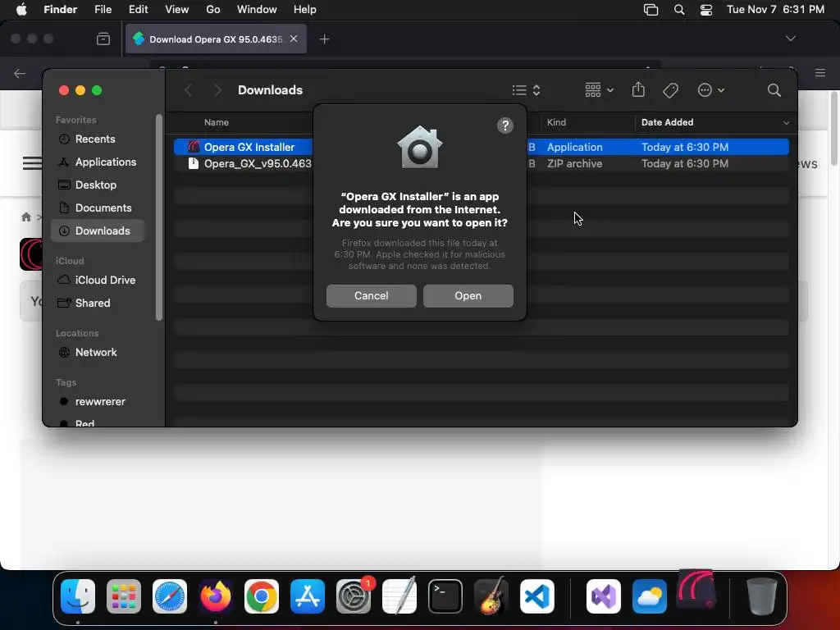The image size is (840, 630).
Task: Toggle Date Added sort direction chevron
Action: 786,123
